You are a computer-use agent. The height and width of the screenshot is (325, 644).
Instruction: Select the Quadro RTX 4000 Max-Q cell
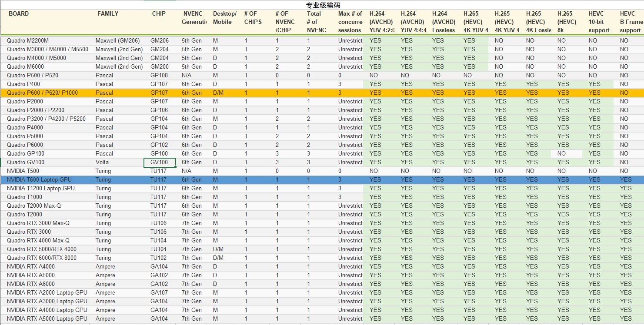pos(45,240)
